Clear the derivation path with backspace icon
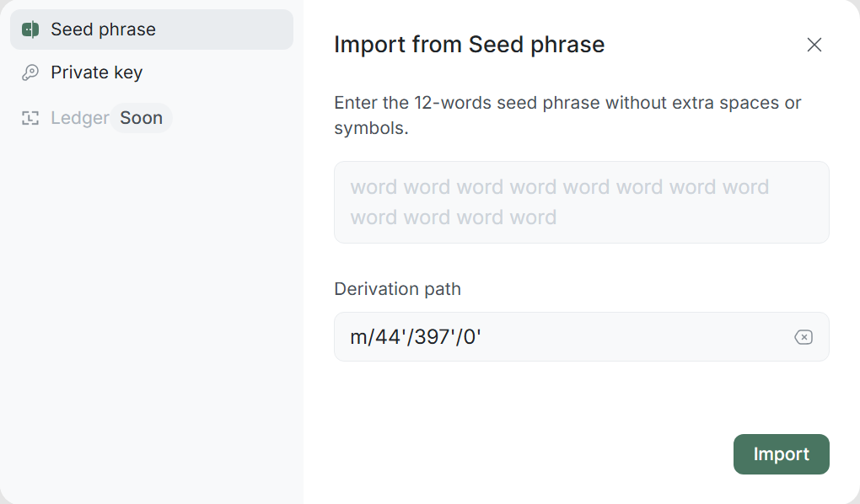 pos(804,337)
